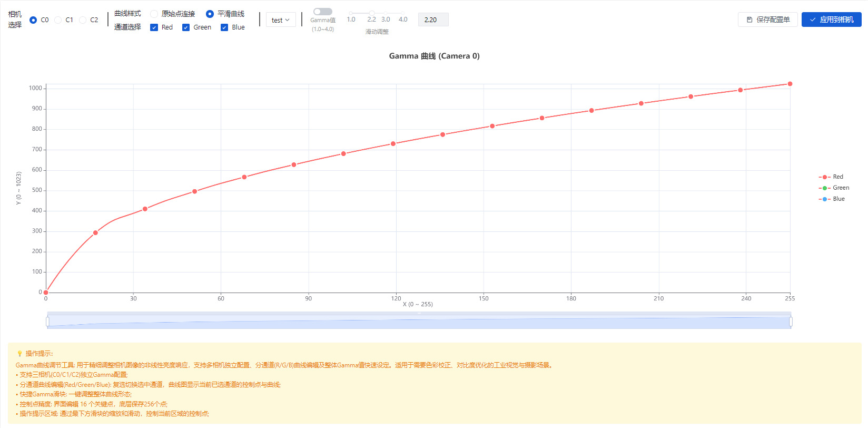This screenshot has height=428, width=868.
Task: Click the 滑动调整 label under slider
Action: click(x=377, y=32)
